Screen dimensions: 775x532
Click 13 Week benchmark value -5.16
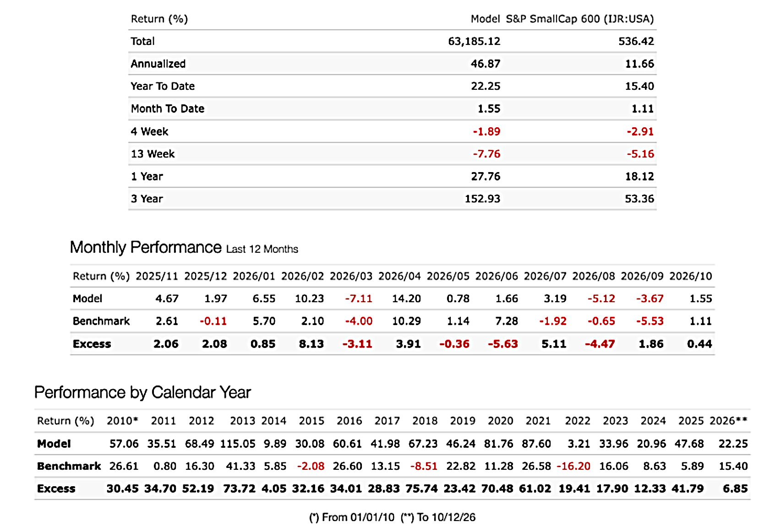[x=640, y=154]
